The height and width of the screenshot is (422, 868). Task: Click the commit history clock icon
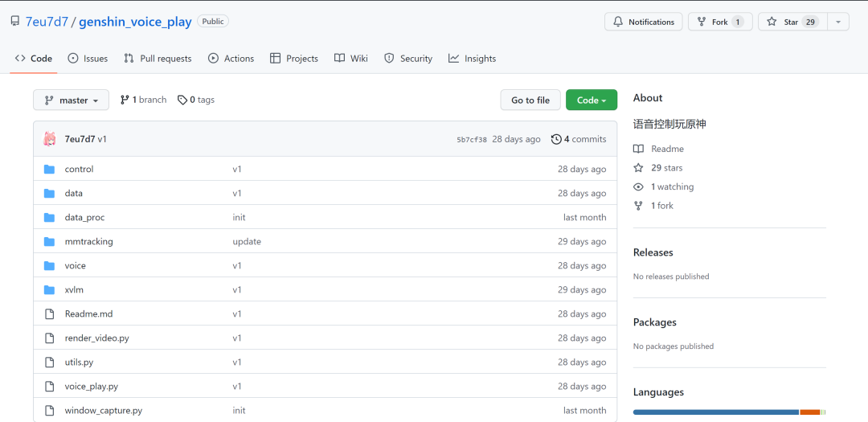[556, 139]
